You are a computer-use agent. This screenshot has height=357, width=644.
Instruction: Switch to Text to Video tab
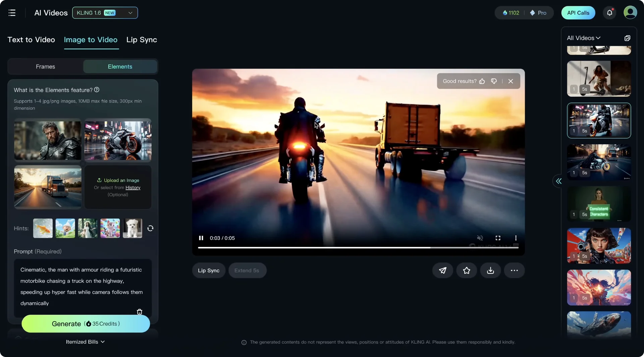click(x=31, y=40)
